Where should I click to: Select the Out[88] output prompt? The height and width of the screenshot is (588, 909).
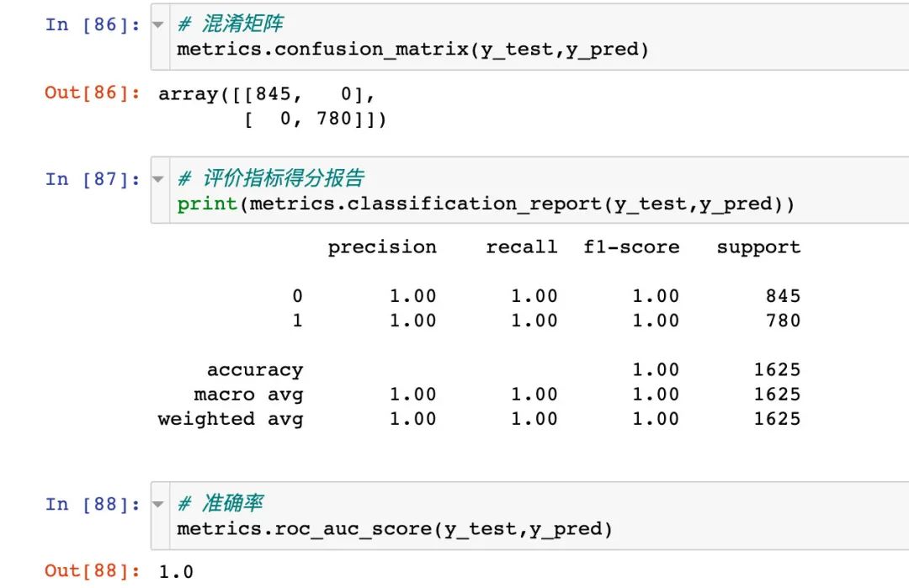(93, 571)
